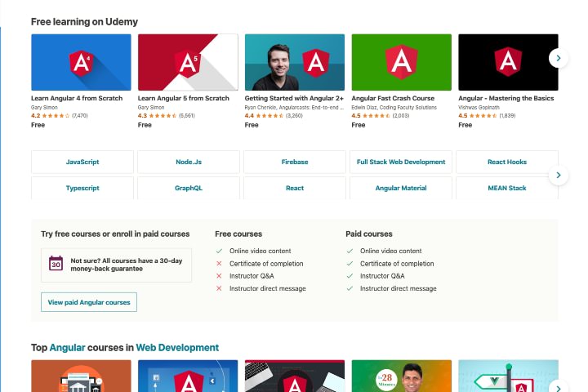This screenshot has height=392, width=588.
Task: Click the Learn Angular 4 from Scratch title
Action: [x=77, y=98]
